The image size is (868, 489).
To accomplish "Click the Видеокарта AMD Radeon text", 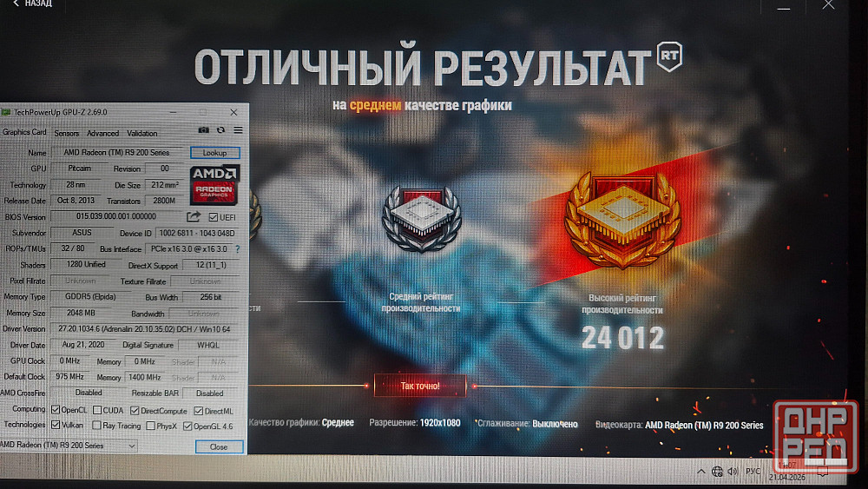I will 680,426.
